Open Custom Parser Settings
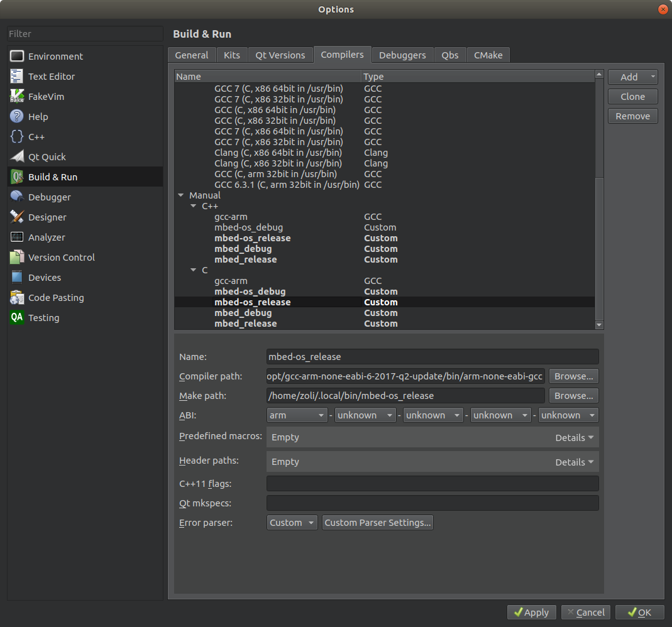 [x=377, y=522]
